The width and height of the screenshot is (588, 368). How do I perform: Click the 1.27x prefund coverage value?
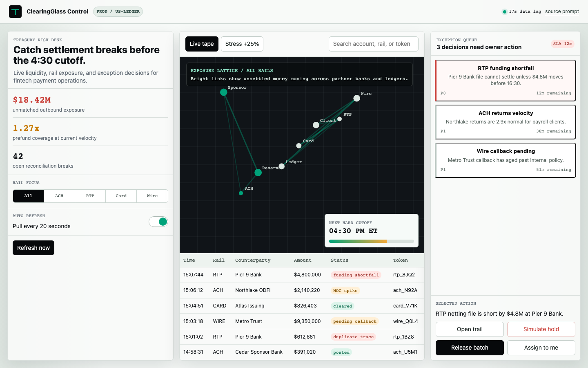click(x=26, y=128)
